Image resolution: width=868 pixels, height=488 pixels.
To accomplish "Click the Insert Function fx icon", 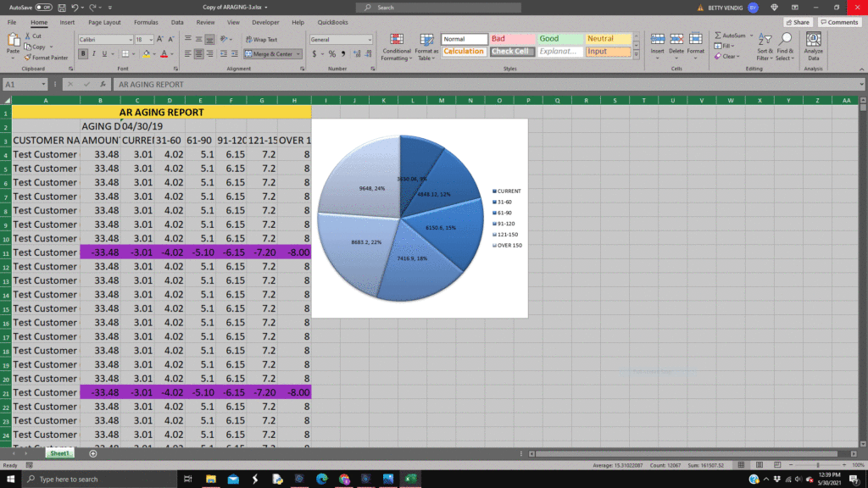I will pyautogui.click(x=103, y=84).
